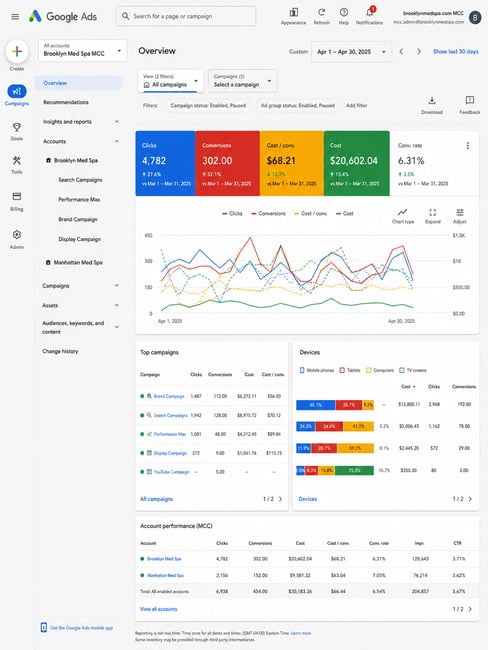Open the All campaigns link
Viewport: 488px width, 650px height.
tap(156, 499)
